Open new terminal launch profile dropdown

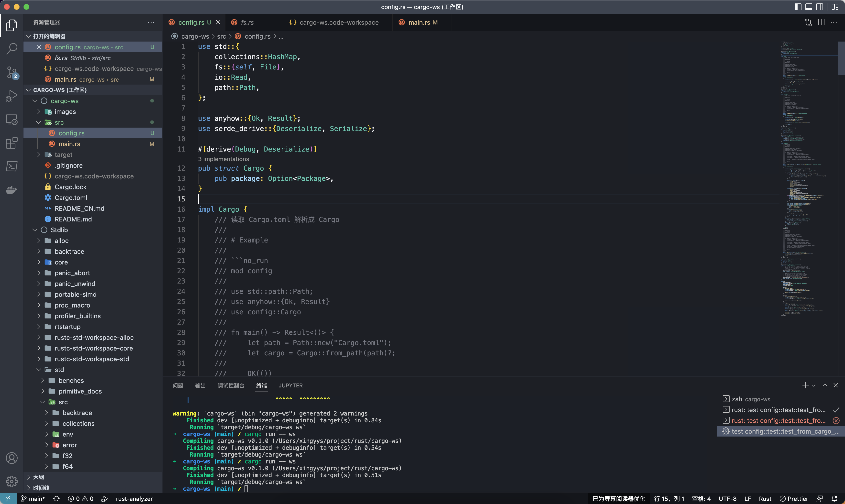(x=814, y=385)
